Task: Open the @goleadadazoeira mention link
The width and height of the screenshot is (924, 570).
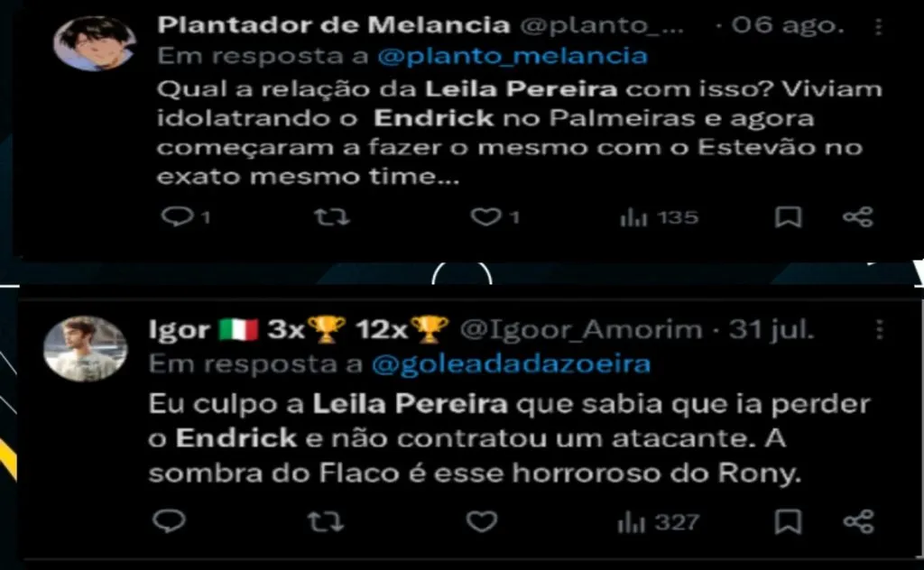Action: [511, 363]
